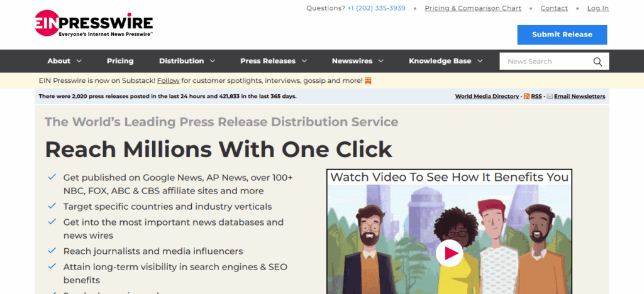Image resolution: width=644 pixels, height=294 pixels.
Task: Open the About menu
Action: tap(58, 61)
